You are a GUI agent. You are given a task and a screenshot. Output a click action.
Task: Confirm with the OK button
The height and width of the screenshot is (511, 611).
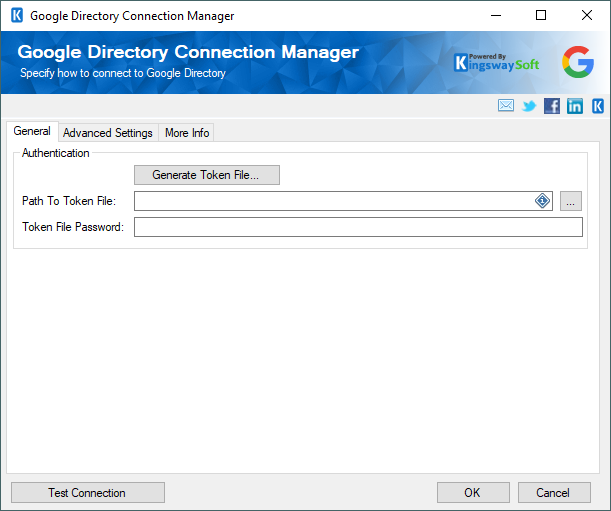473,493
